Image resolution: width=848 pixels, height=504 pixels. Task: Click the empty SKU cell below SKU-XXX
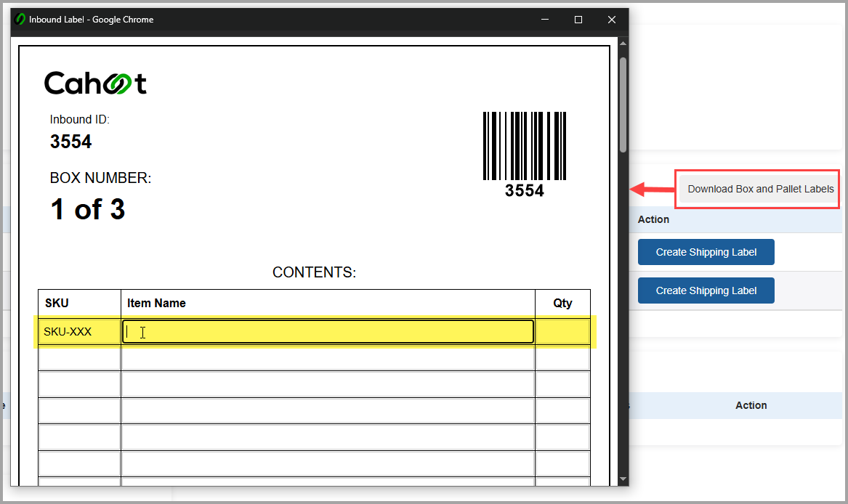click(79, 357)
